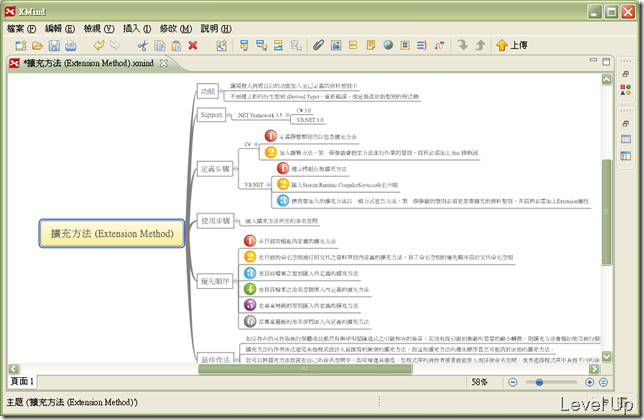Click the actual size zoom button
Image resolution: width=644 pixels, height=420 pixels.
pos(603,382)
